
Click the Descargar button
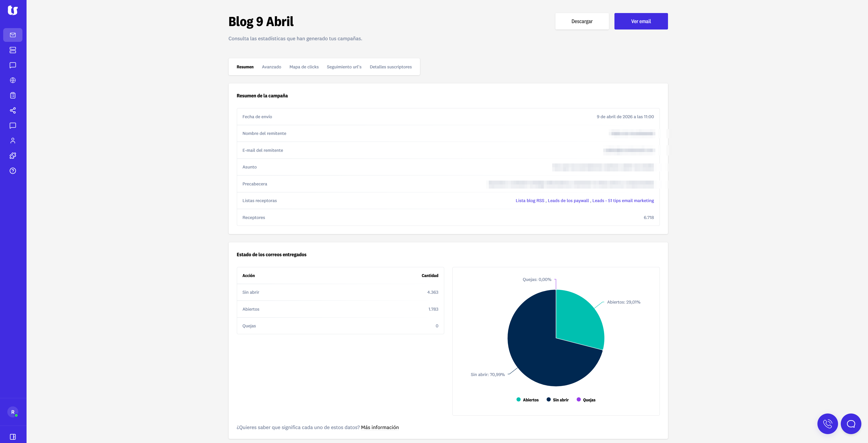click(x=582, y=21)
